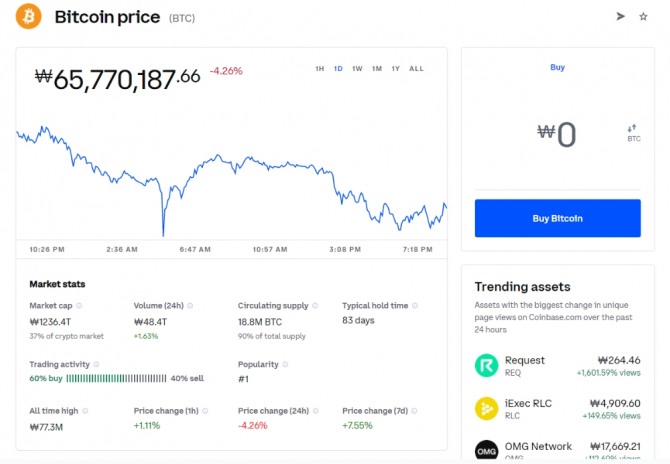Switch chart range to 1Y

[396, 69]
